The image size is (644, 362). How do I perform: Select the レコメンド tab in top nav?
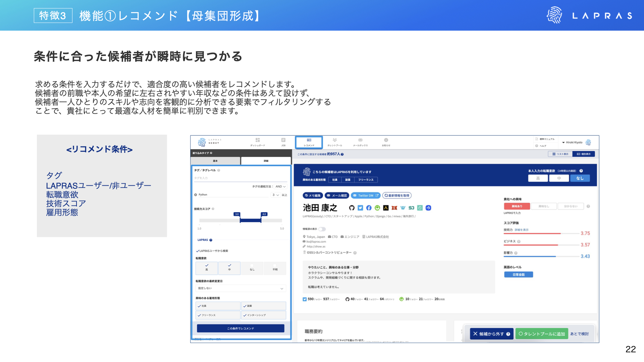point(309,142)
